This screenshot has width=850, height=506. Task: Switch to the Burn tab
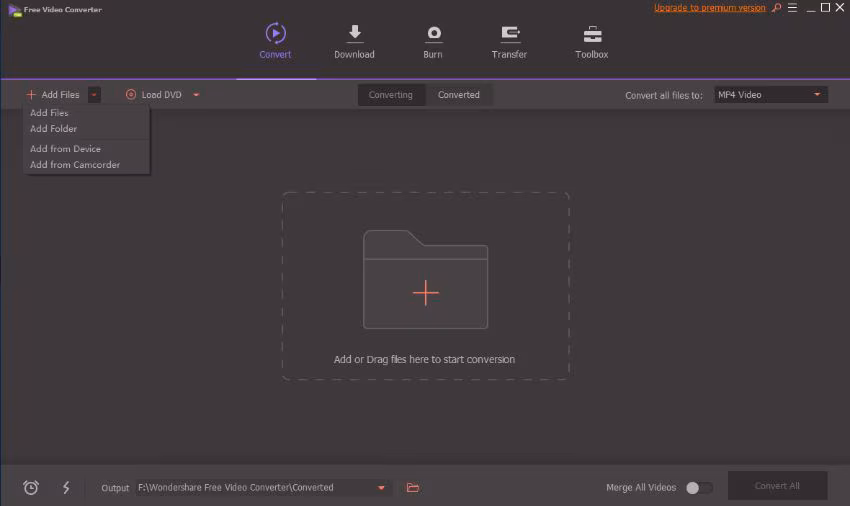point(433,41)
